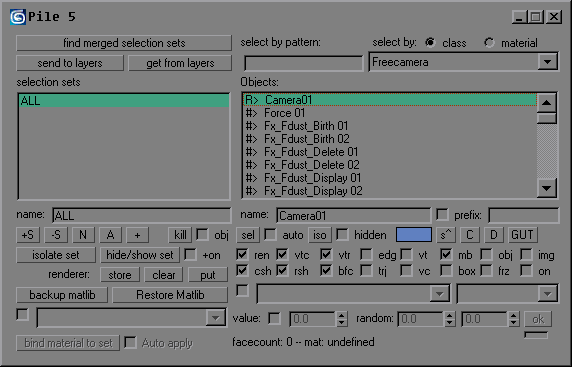Viewport: 572px width, 367px height.
Task: Click the iso button
Action: coord(320,235)
